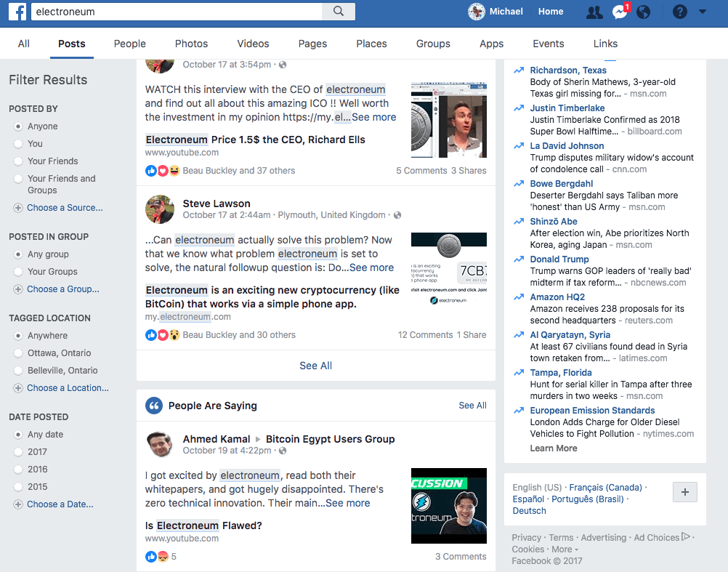
Task: Select the 2016 date radio button
Action: tap(18, 470)
